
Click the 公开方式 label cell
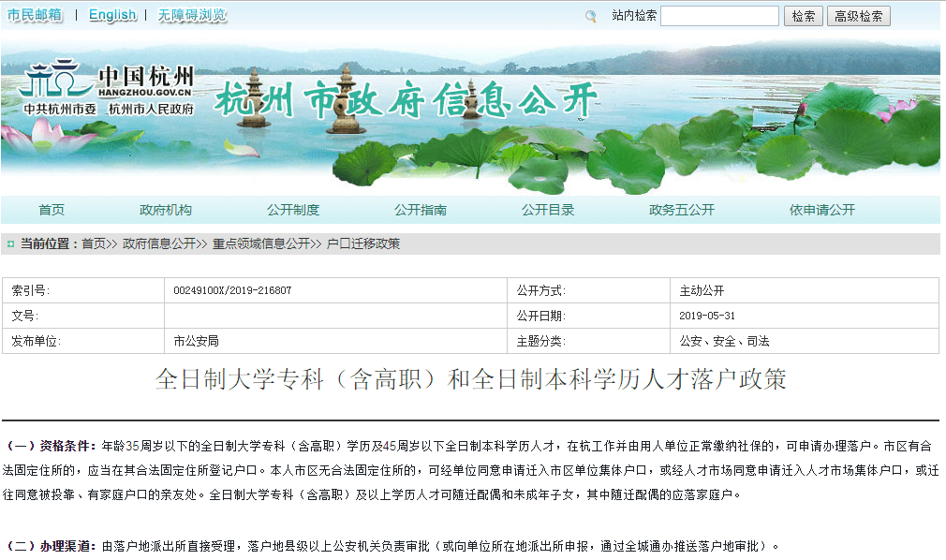pyautogui.click(x=588, y=291)
